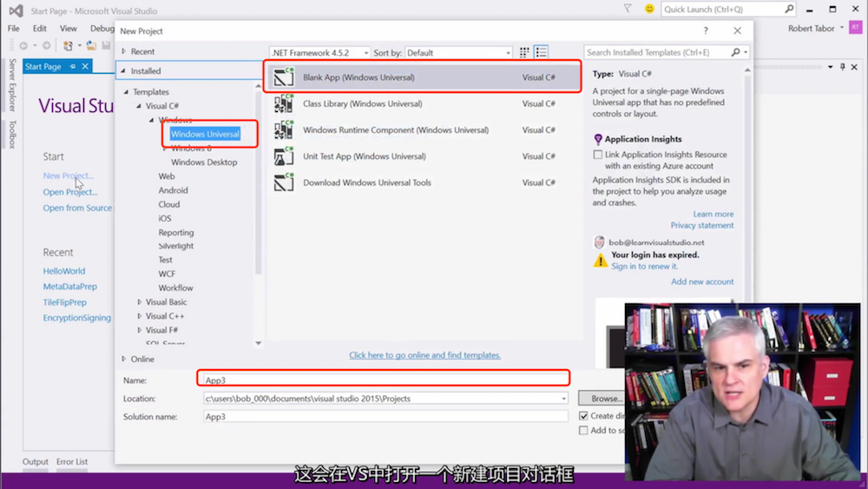The height and width of the screenshot is (489, 868).
Task: Open the View menu
Action: tap(68, 29)
